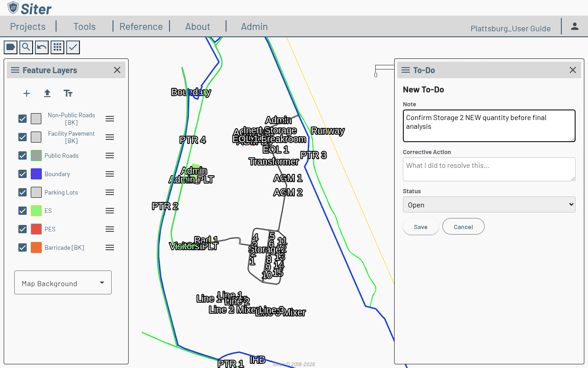
Task: Open Public Roads layer options handle
Action: pyautogui.click(x=110, y=155)
